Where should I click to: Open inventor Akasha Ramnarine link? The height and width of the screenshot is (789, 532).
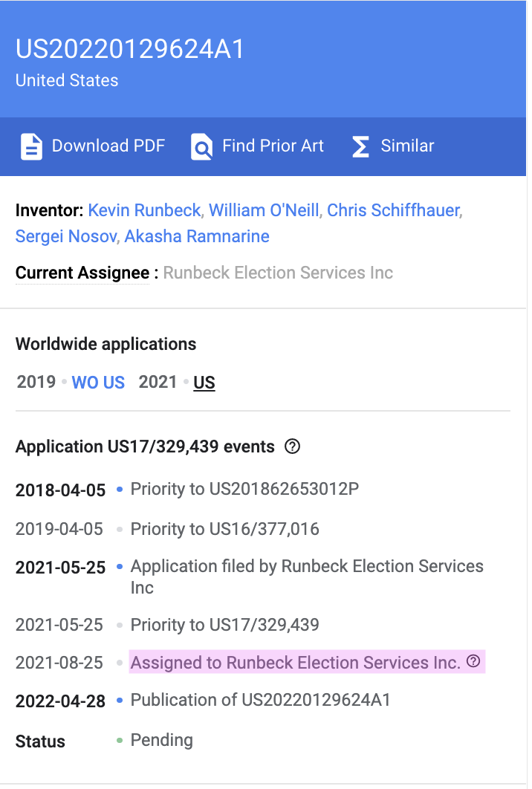coord(197,236)
